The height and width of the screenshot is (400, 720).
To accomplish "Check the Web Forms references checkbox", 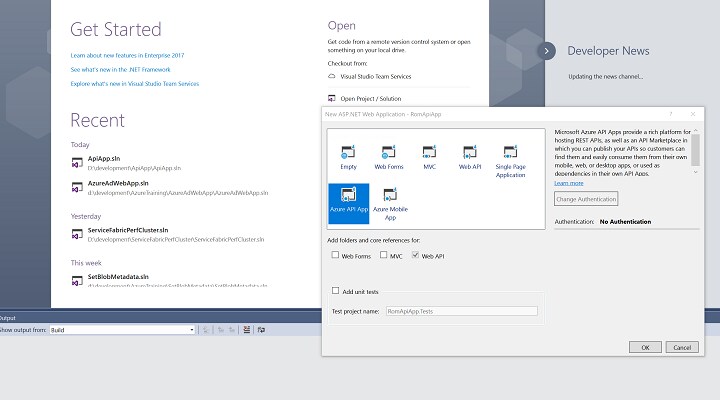I will (335, 255).
